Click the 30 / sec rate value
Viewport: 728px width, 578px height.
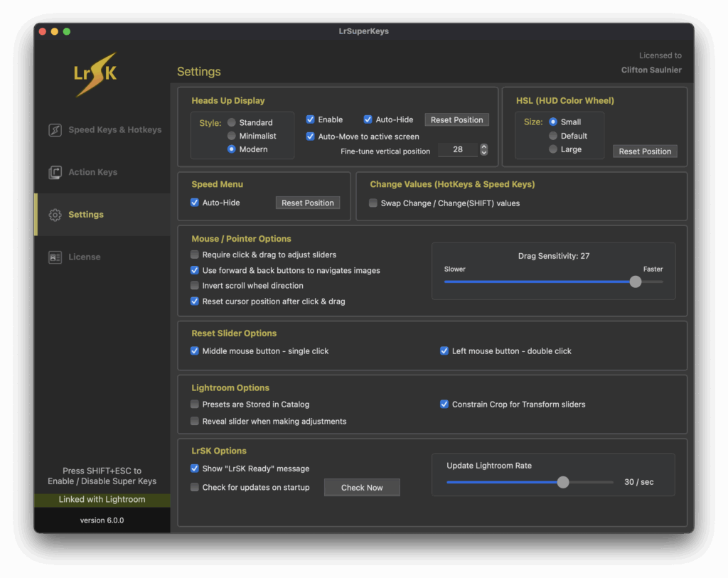[639, 482]
